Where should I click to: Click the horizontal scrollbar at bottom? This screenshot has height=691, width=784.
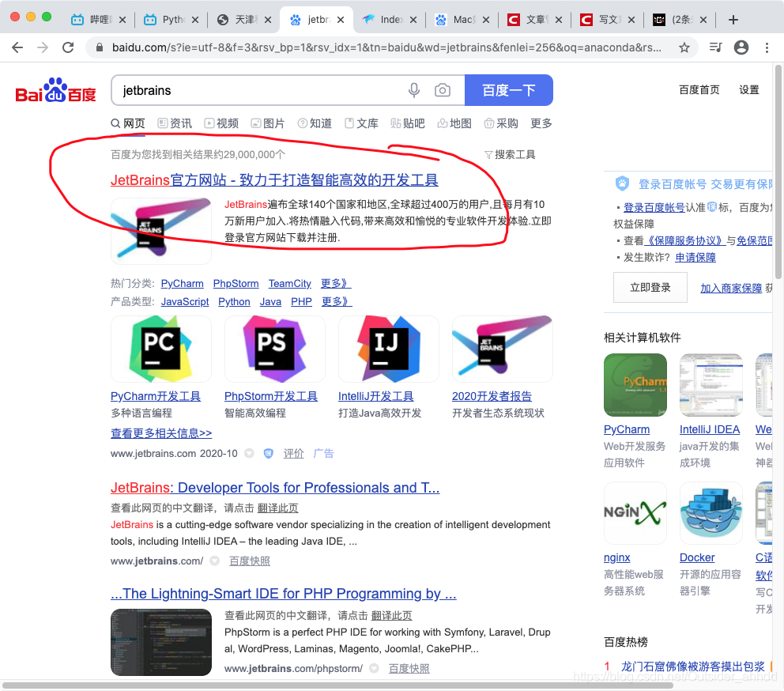(x=337, y=685)
